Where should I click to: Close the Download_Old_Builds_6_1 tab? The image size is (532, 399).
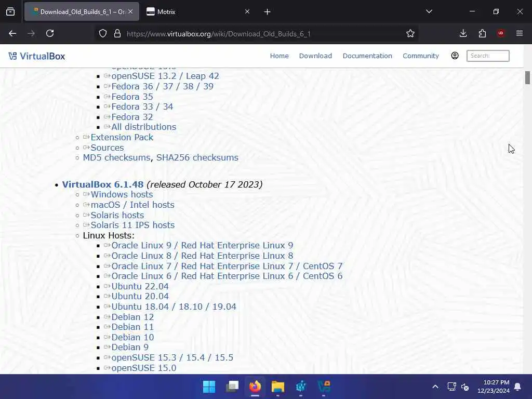(130, 11)
